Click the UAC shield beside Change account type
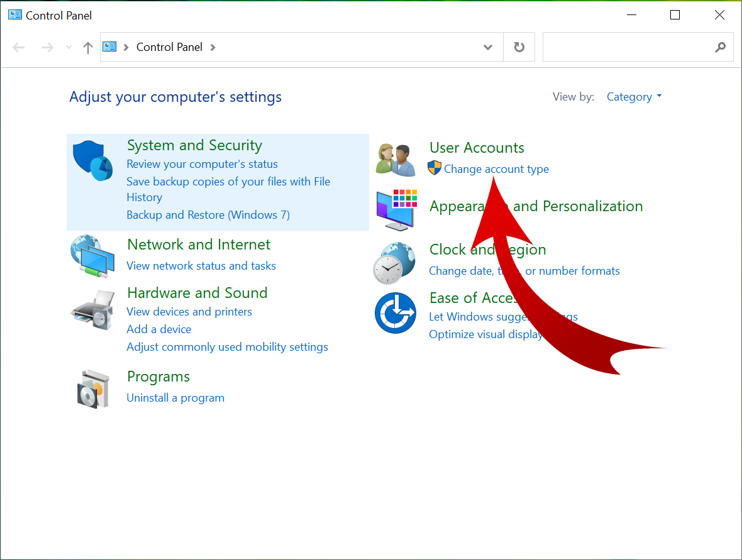Screen dimensions: 742x560 point(434,168)
